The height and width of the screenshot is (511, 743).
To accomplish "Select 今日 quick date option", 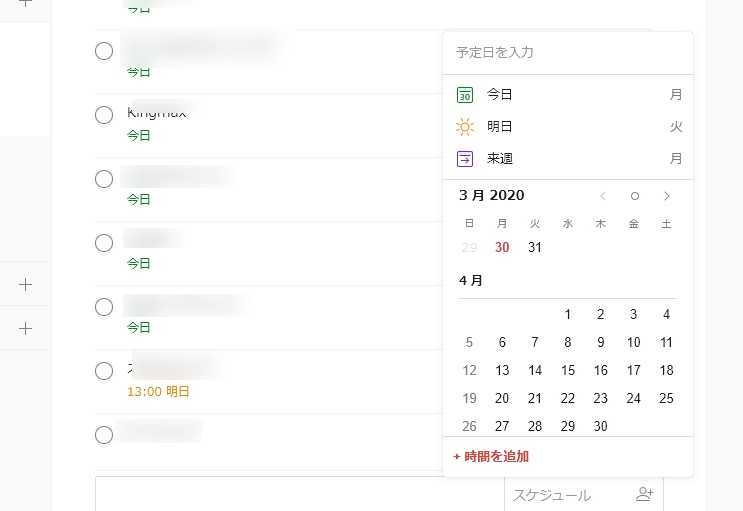I will [500, 95].
